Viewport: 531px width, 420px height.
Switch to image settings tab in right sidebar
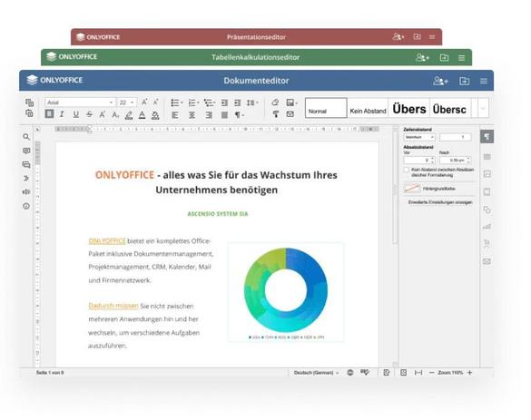487,174
